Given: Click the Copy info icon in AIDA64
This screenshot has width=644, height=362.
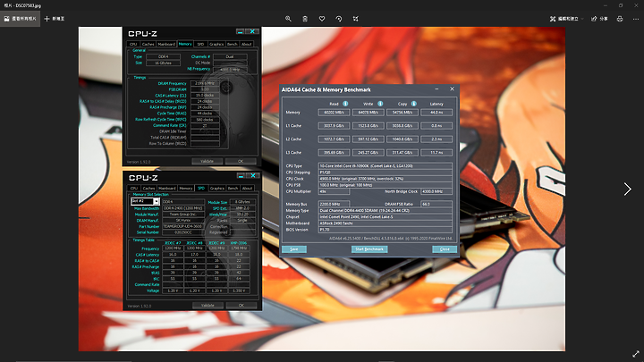Looking at the screenshot, I should pyautogui.click(x=414, y=104).
